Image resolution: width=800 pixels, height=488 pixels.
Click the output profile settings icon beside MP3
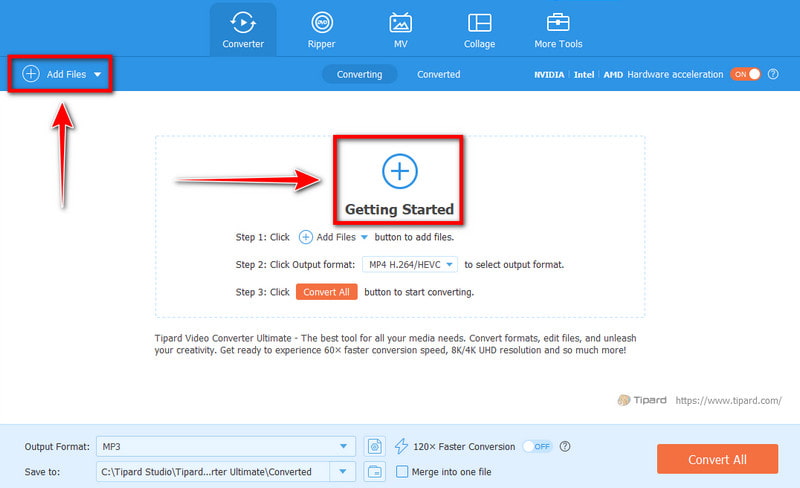374,447
